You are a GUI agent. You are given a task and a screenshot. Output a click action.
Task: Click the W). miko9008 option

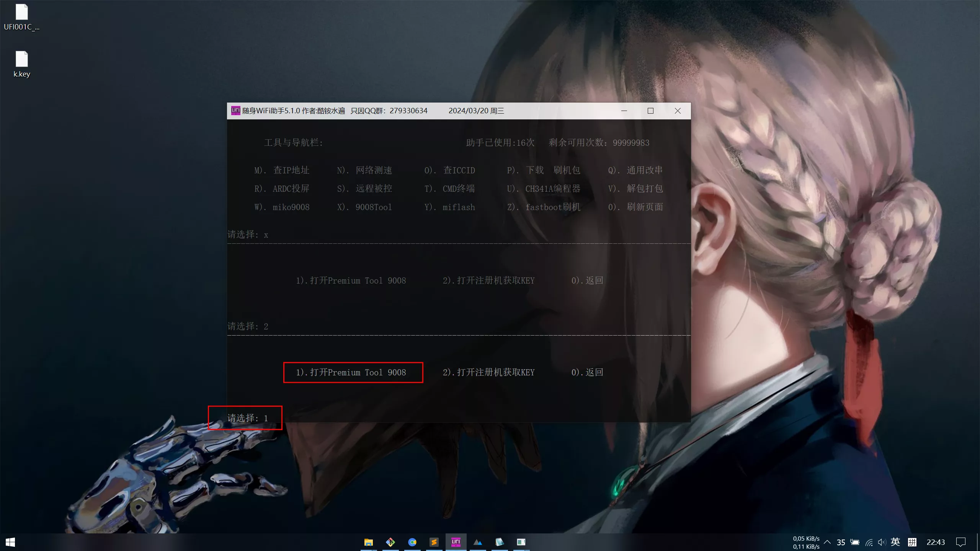282,207
